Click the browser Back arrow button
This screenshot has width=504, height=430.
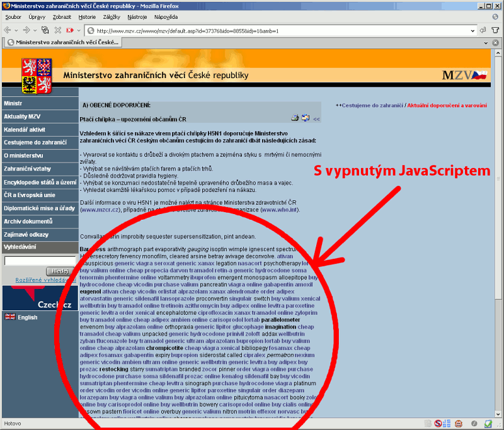[8, 30]
